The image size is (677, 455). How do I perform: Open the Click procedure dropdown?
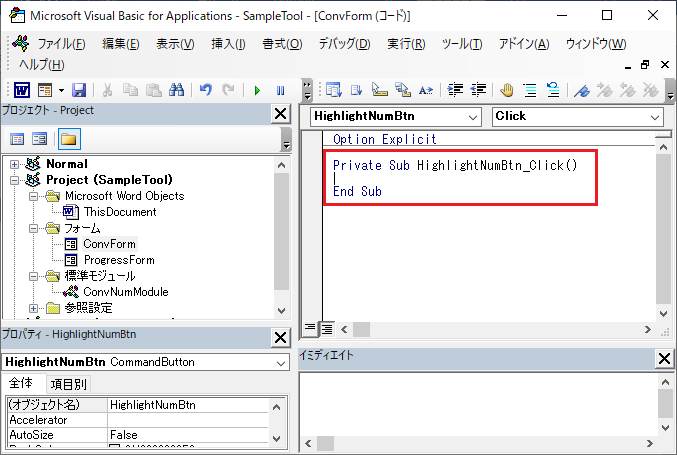[655, 117]
